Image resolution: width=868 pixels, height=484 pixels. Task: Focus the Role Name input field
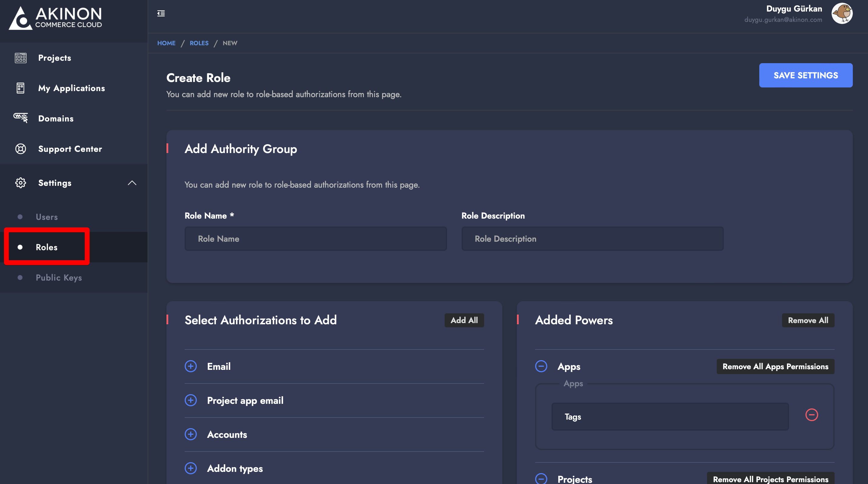point(316,239)
